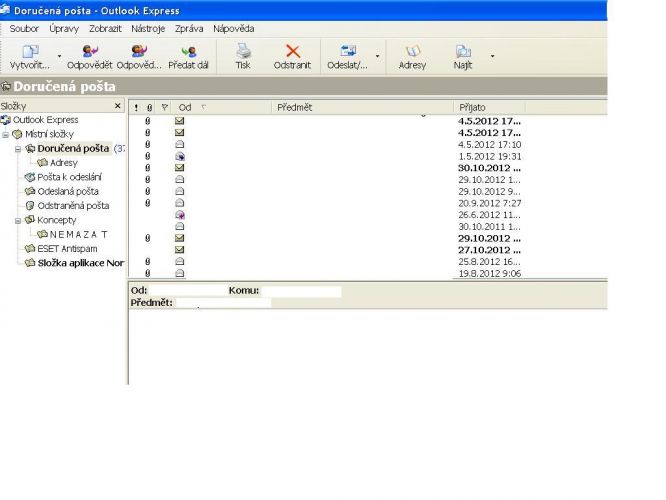Viewport: 666px width, 500px height.
Task: Open the Soubor menu
Action: point(24,28)
